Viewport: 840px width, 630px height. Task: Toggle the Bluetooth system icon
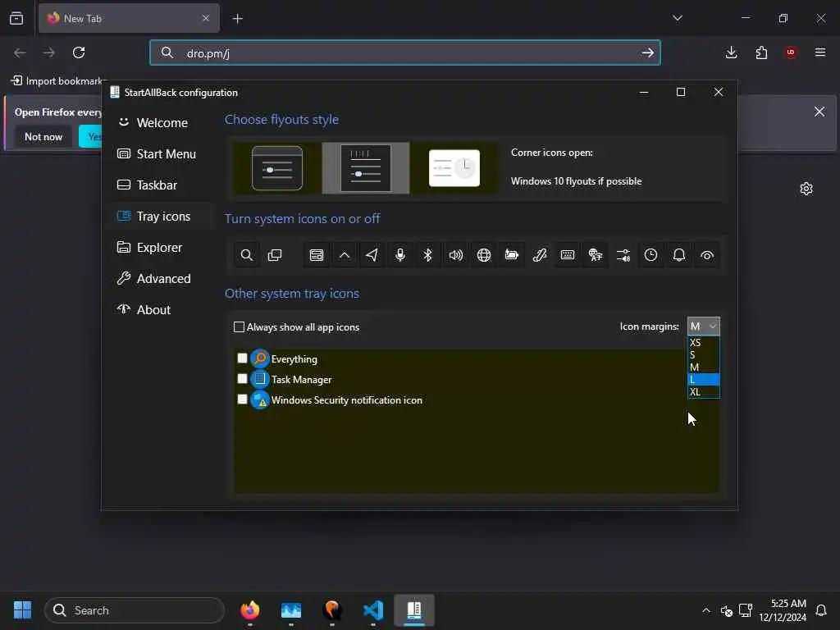(x=428, y=255)
